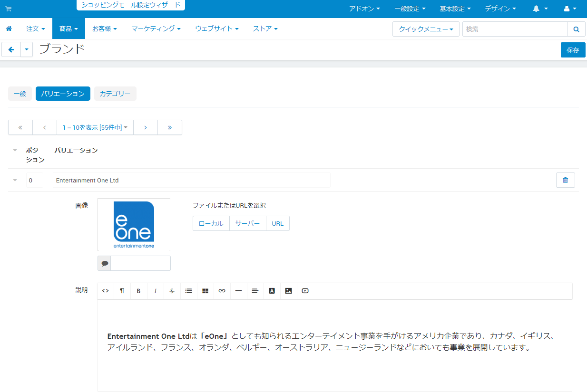Edit the Entertainment One Ltd name field
Viewport: 587px width, 392px height.
[191, 180]
